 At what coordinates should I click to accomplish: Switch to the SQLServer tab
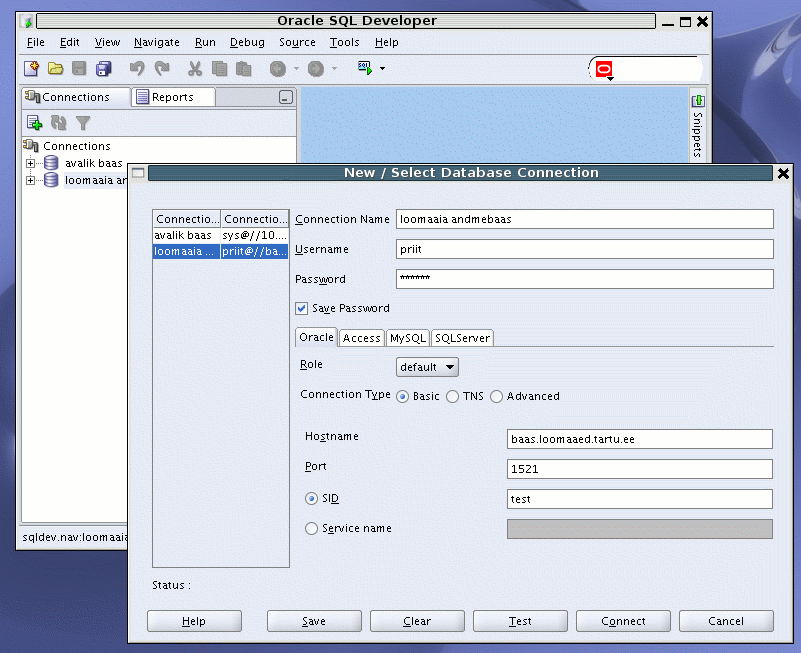point(462,338)
